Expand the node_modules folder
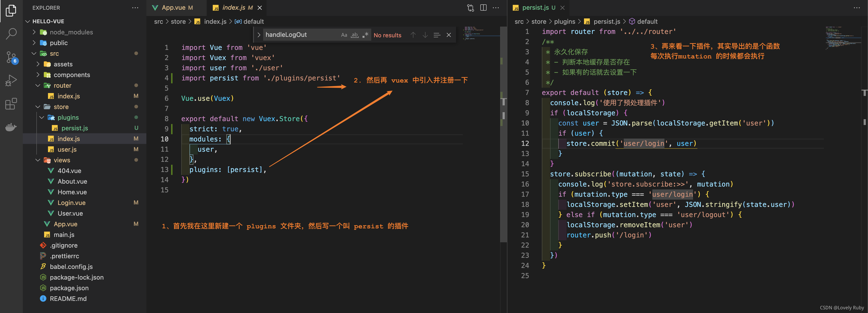Viewport: 868px width, 313px height. click(x=71, y=32)
